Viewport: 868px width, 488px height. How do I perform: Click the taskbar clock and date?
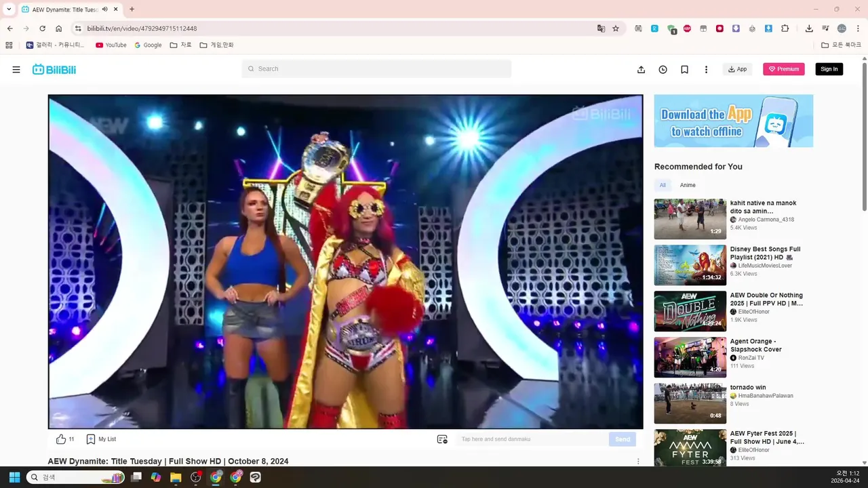click(846, 477)
